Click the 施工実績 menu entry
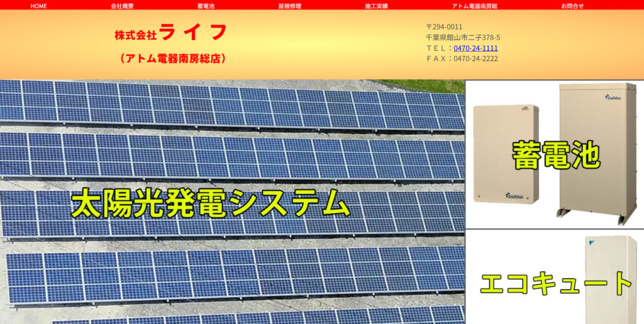Image resolution: width=644 pixels, height=324 pixels. [376, 6]
